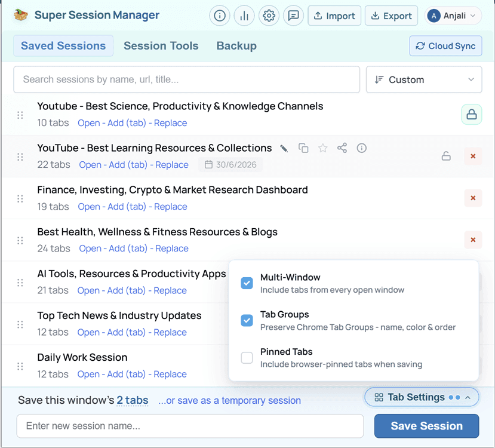495x448 pixels.
Task: Uncheck the Multi-Window checkbox
Action: click(247, 283)
